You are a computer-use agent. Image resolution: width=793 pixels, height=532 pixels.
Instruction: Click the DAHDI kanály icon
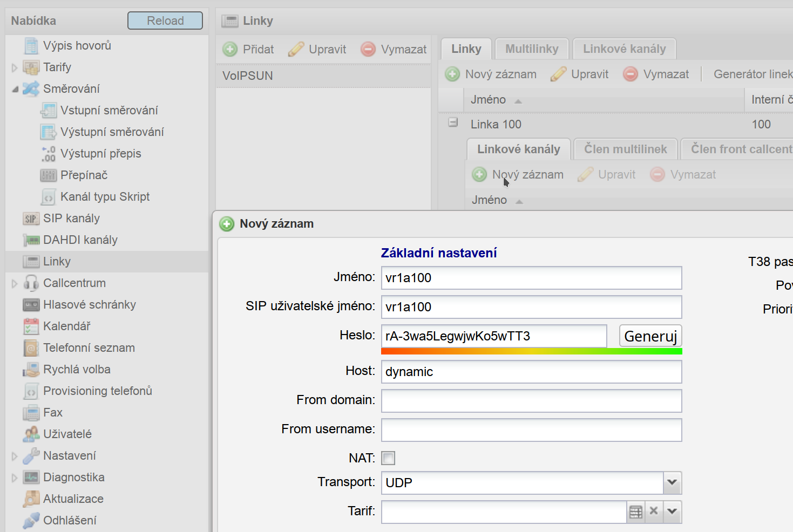coord(31,240)
